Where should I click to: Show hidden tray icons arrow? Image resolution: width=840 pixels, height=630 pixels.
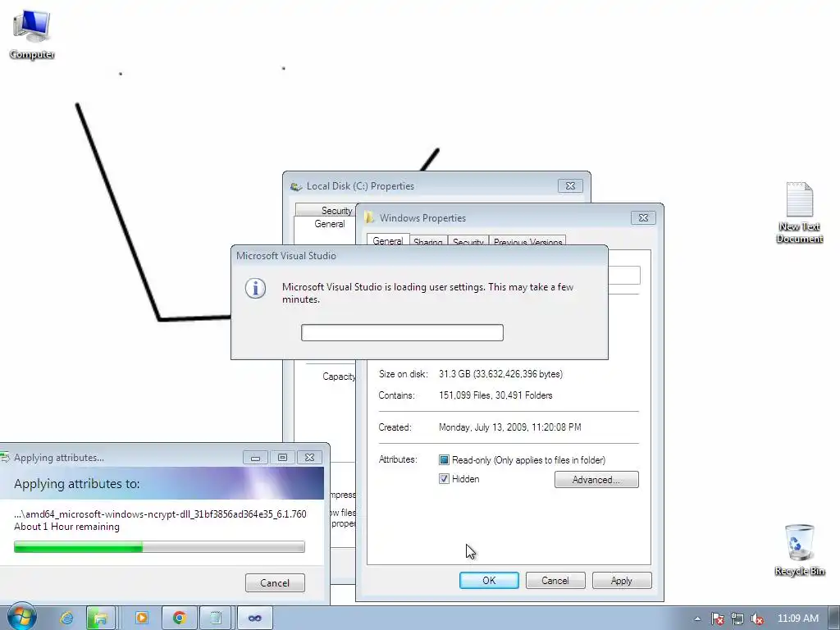[x=697, y=619]
